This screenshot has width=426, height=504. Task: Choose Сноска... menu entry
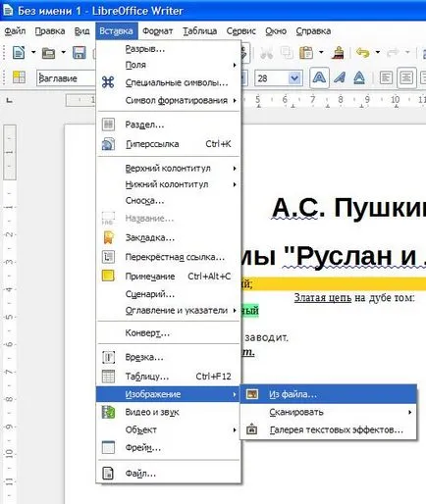(x=169, y=200)
